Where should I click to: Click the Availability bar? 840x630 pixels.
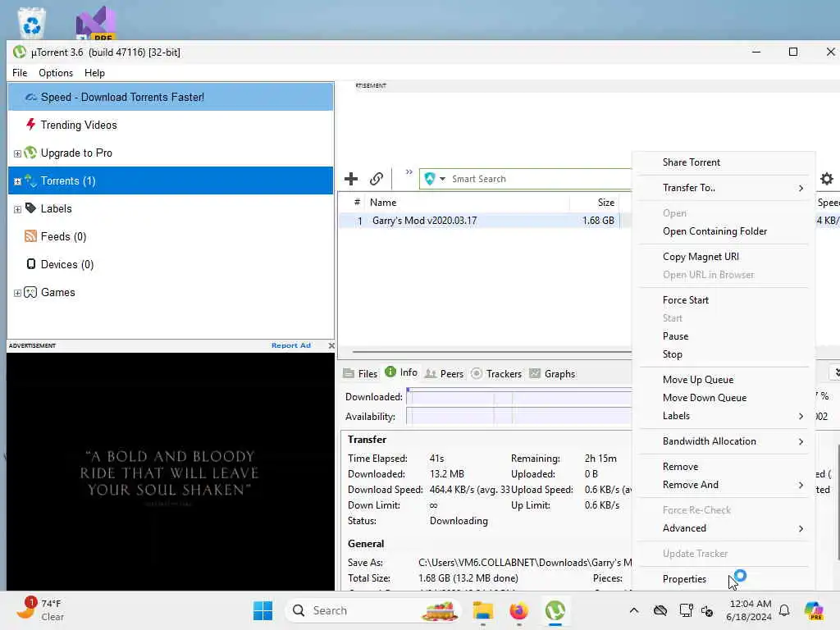[519, 416]
